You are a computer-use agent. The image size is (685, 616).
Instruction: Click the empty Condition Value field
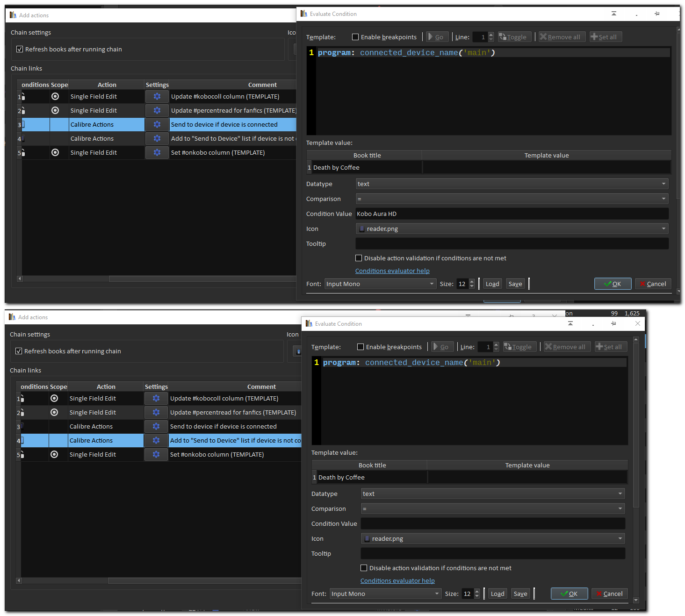point(493,523)
